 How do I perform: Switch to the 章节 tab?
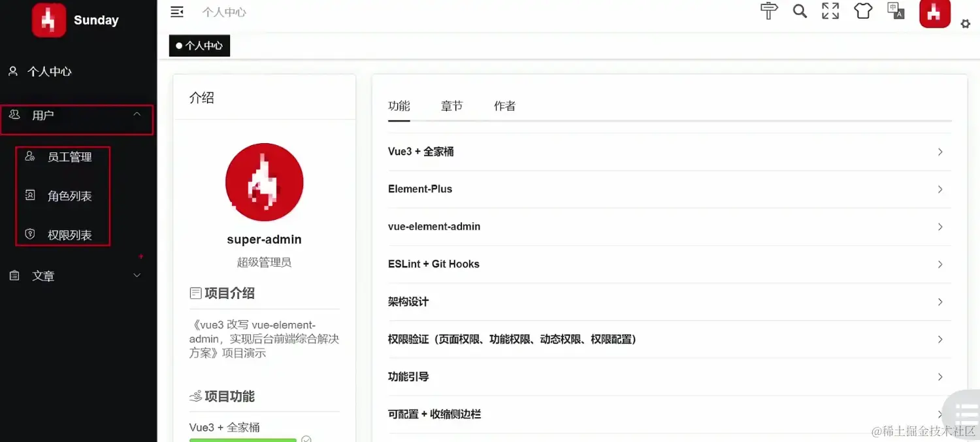point(451,106)
